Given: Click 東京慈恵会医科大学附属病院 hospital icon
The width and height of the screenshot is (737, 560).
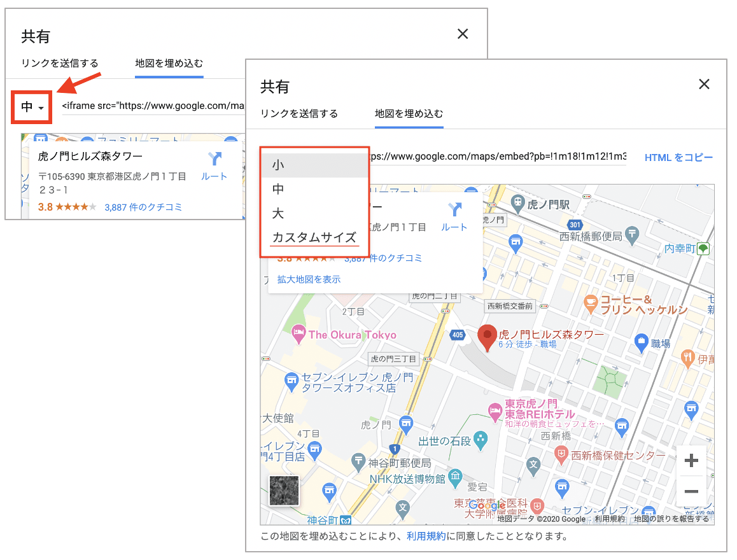Looking at the screenshot, I should click(x=537, y=507).
